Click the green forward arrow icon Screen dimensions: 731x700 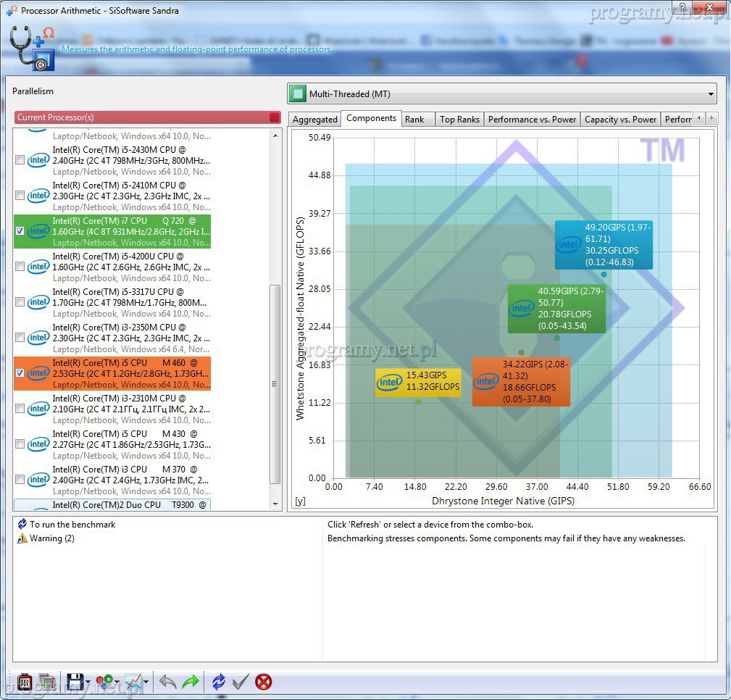[x=191, y=681]
